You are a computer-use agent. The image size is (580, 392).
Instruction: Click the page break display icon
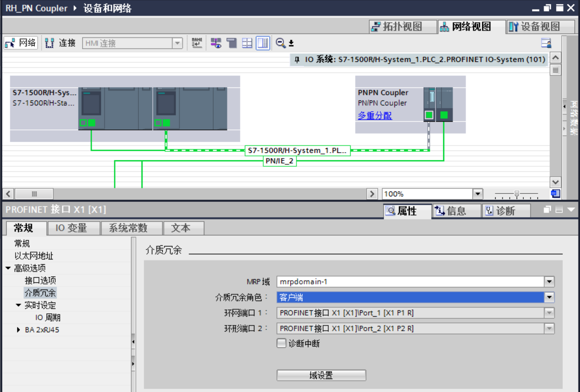(231, 43)
